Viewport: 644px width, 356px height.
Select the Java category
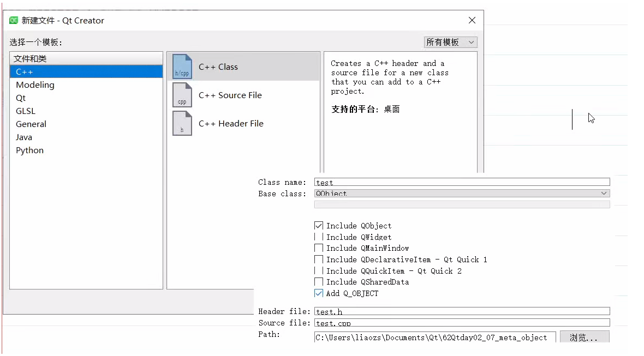click(x=86, y=137)
